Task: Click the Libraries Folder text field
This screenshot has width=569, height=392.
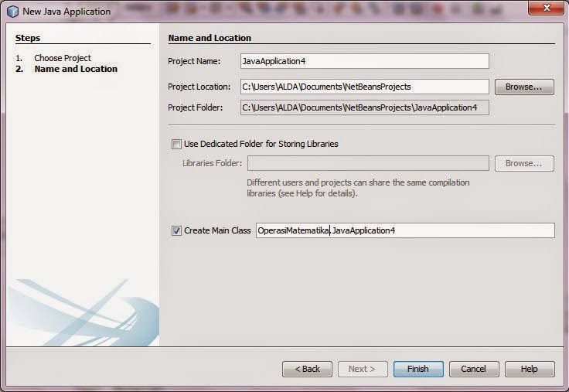Action: (368, 163)
